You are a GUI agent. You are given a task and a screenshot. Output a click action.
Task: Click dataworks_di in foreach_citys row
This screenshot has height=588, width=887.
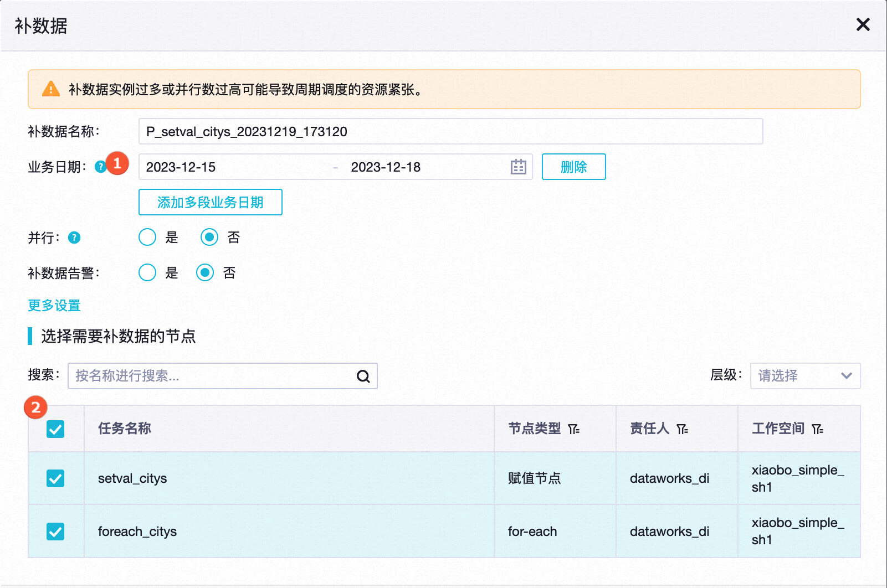pos(669,532)
